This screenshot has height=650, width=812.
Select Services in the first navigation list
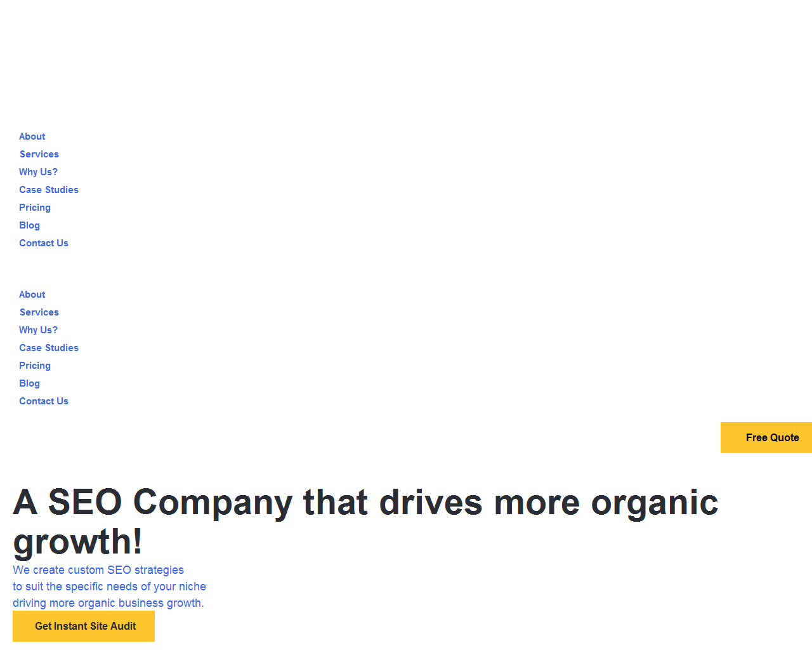point(39,154)
